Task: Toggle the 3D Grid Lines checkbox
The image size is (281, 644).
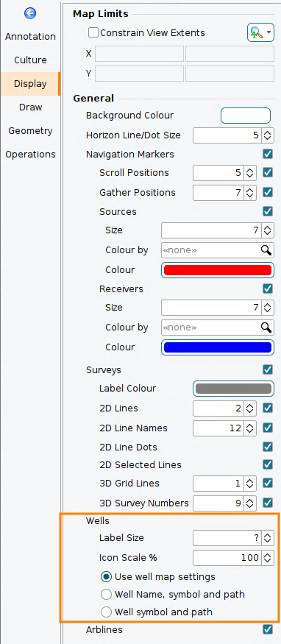Action: [268, 484]
